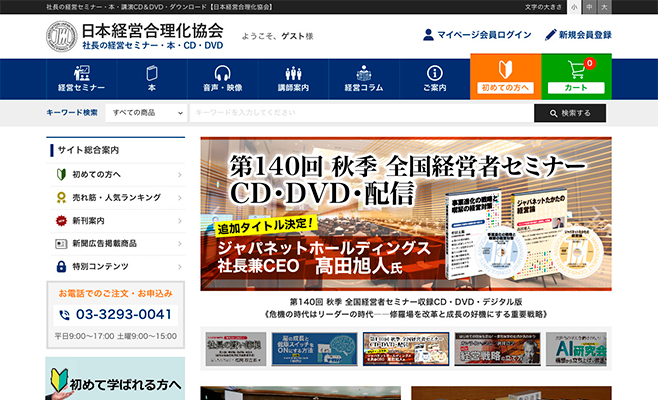The height and width of the screenshot is (400, 658).
Task: Open the 講師案内 menu label
Action: pos(293,88)
